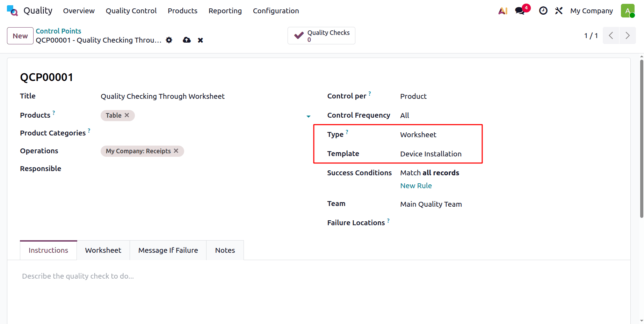This screenshot has width=644, height=324.
Task: Open the user avatar menu
Action: pos(628,11)
